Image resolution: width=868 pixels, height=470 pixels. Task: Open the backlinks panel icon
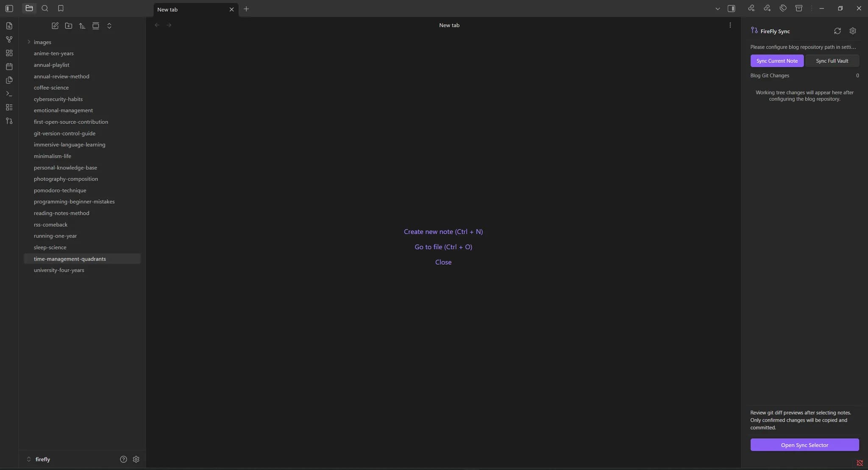click(x=751, y=8)
